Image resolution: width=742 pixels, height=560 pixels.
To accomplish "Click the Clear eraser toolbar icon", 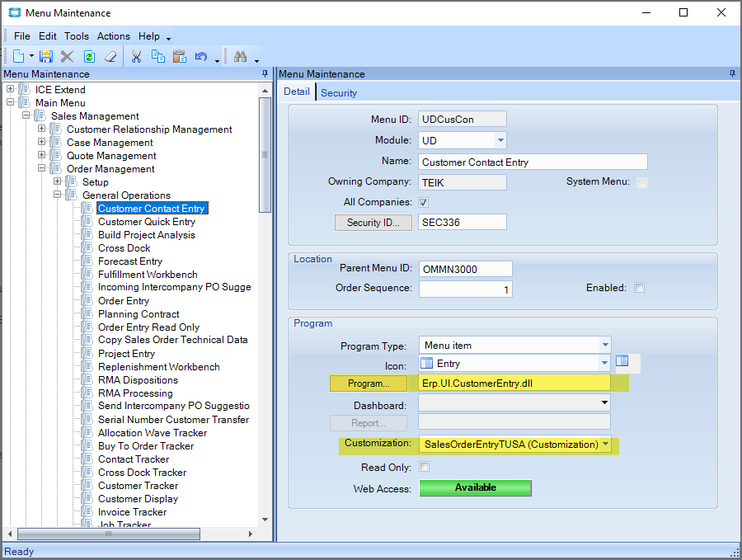I will 110,57.
